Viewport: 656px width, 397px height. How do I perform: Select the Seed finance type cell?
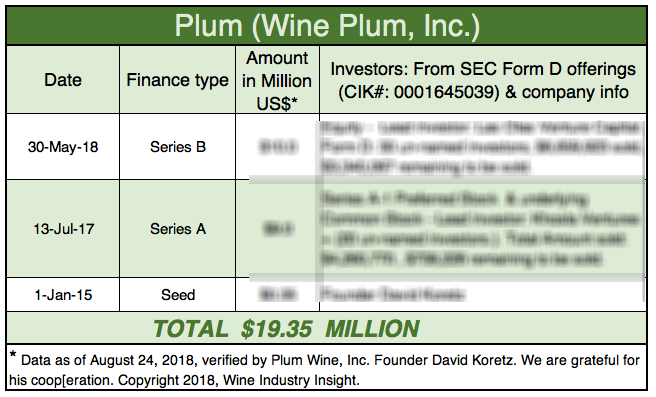(177, 295)
